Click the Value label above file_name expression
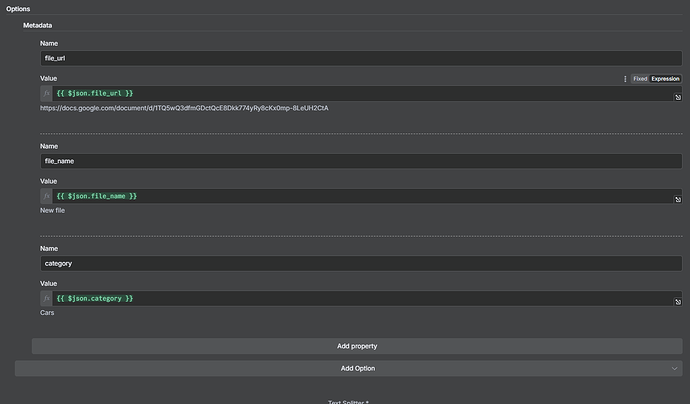This screenshot has width=690, height=404. tap(48, 181)
